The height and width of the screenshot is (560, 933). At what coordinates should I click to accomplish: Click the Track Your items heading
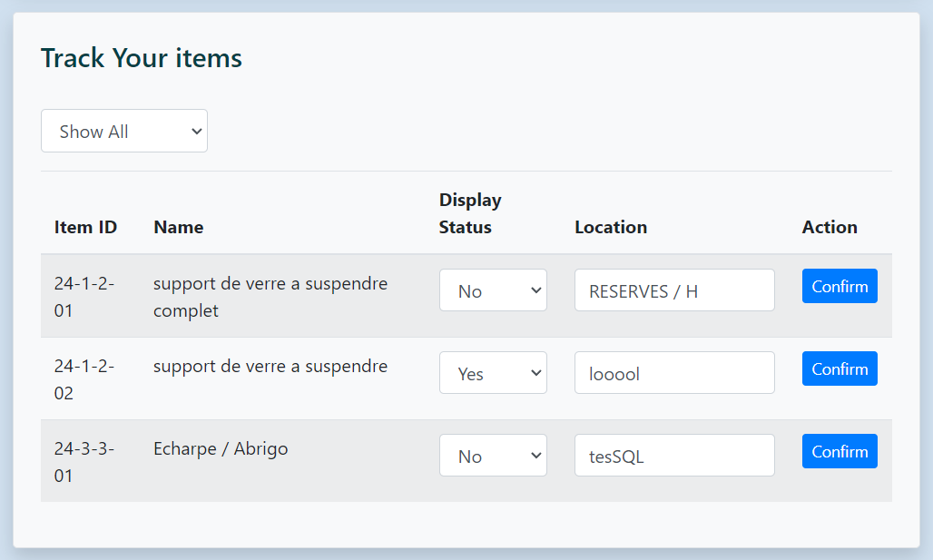(x=142, y=58)
